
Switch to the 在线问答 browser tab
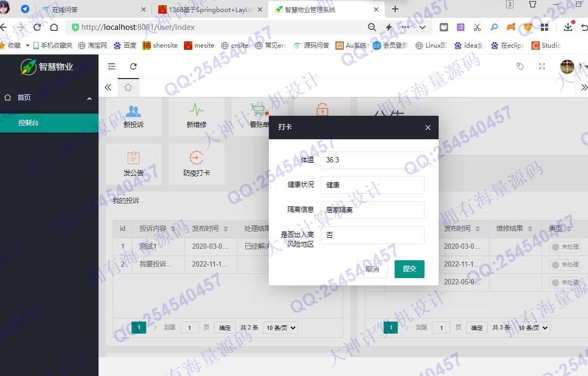coord(94,10)
